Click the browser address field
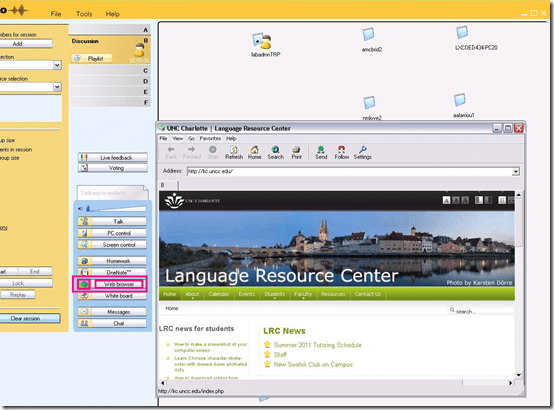The image size is (554, 410). point(350,172)
